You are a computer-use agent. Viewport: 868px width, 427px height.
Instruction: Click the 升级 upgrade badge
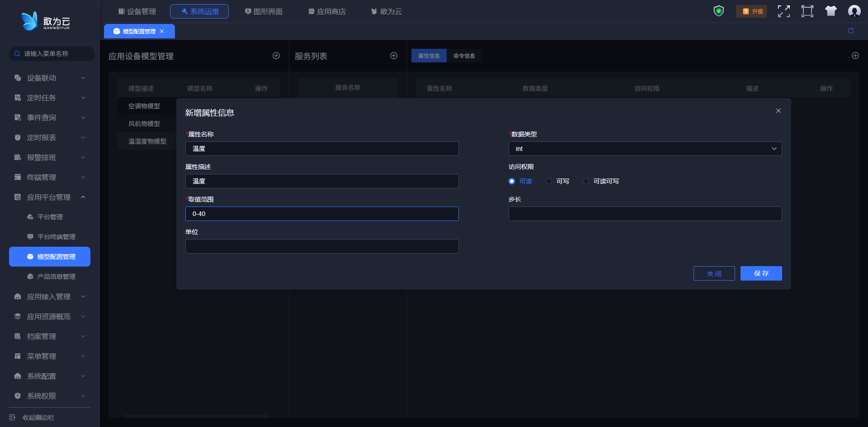pyautogui.click(x=752, y=11)
